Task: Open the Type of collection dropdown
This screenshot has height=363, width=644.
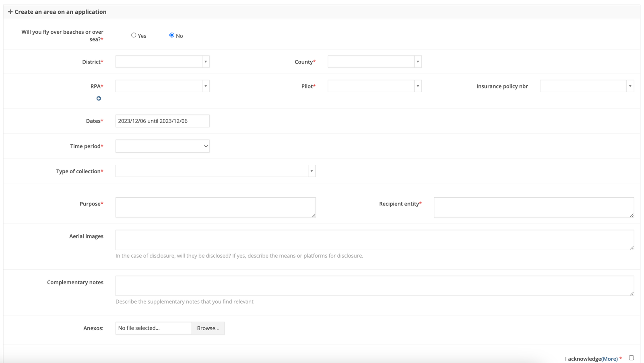Action: click(x=215, y=171)
